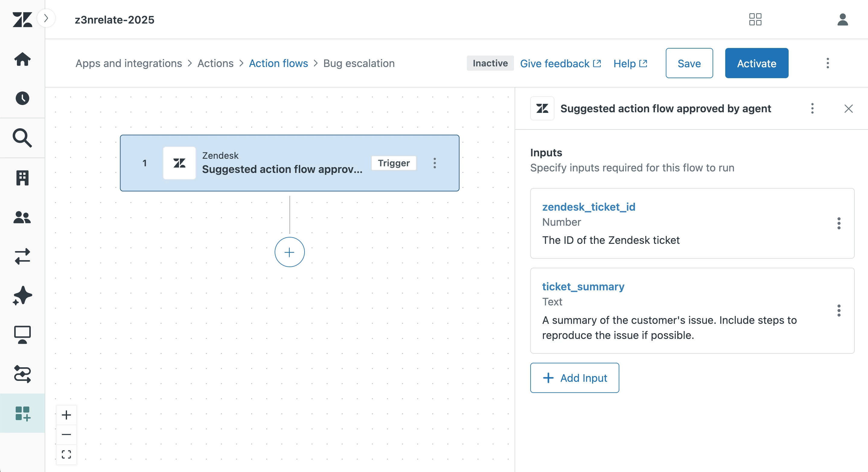Click the search magnifier icon
Screen dimensions: 868x472
[22, 138]
